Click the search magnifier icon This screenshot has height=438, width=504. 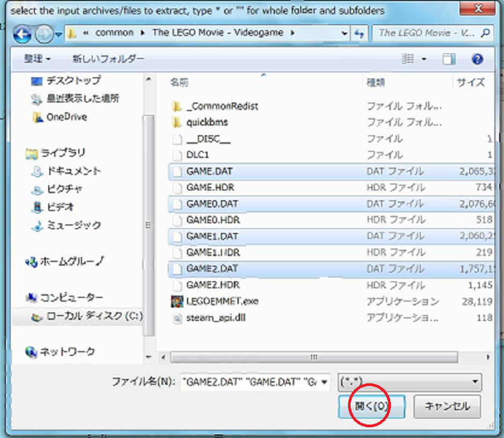point(485,33)
